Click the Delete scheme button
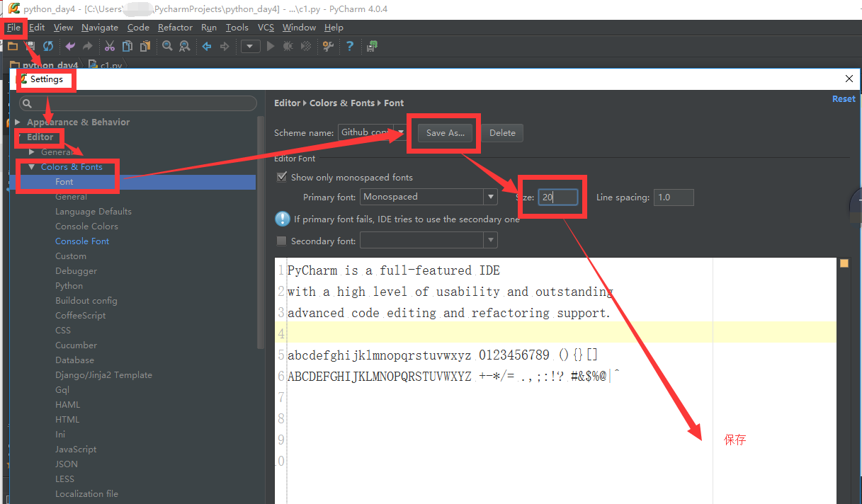 click(502, 132)
